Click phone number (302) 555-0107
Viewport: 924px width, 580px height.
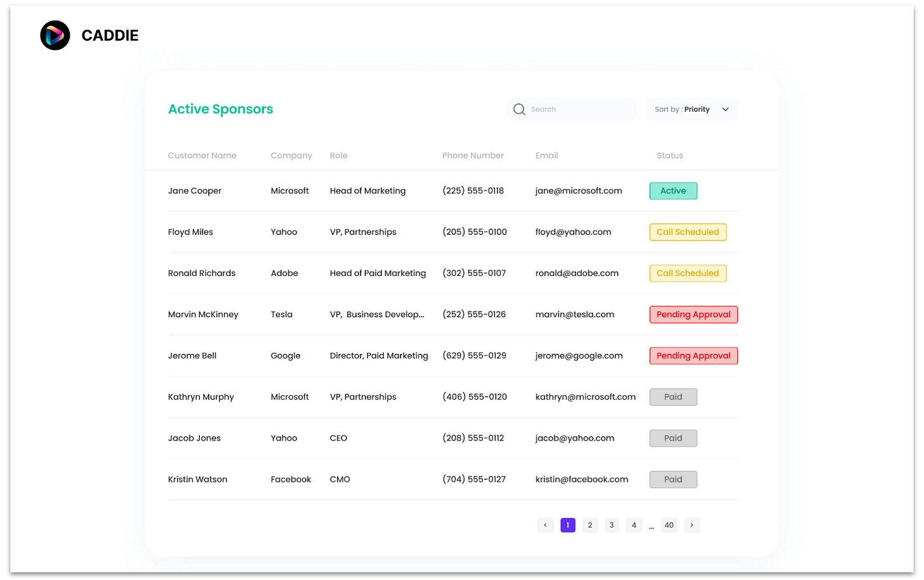(x=474, y=274)
